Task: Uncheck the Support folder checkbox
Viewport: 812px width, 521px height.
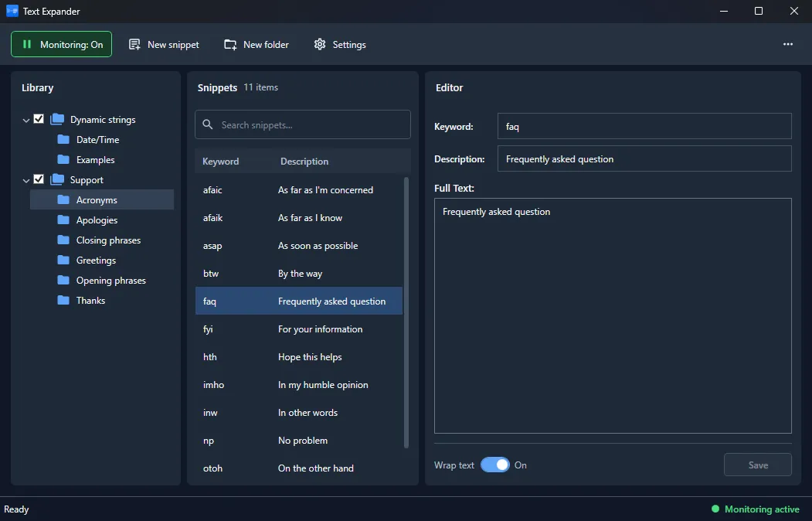Action: point(39,179)
